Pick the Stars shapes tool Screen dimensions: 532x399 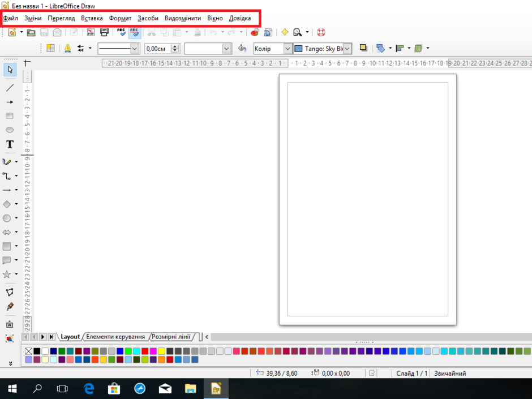tap(7, 274)
